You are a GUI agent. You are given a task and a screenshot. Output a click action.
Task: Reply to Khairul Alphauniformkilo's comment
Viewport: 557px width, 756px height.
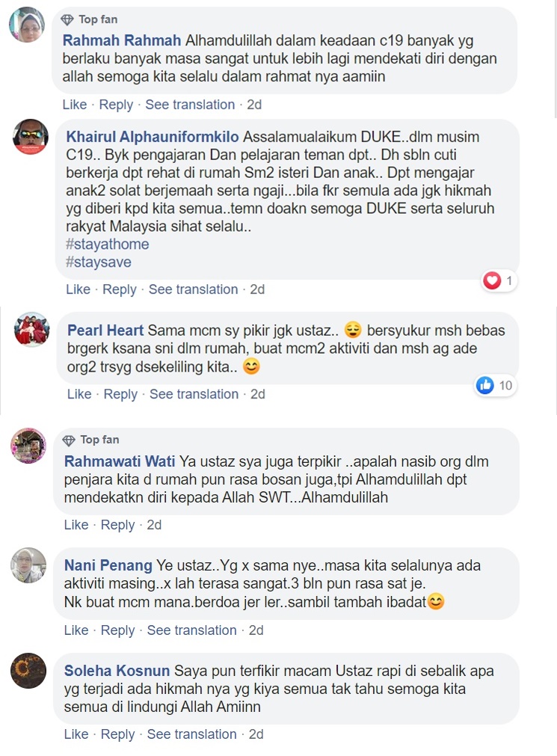tap(120, 289)
